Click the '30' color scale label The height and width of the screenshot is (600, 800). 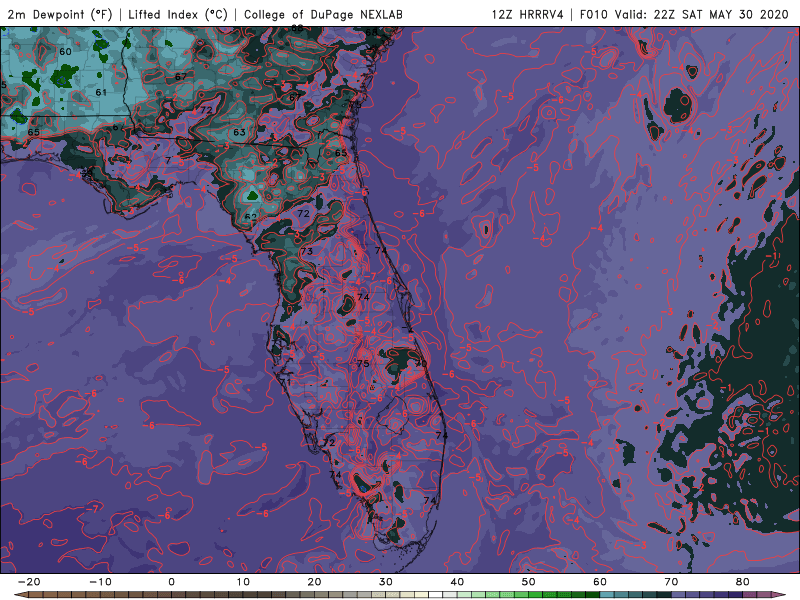point(386,582)
